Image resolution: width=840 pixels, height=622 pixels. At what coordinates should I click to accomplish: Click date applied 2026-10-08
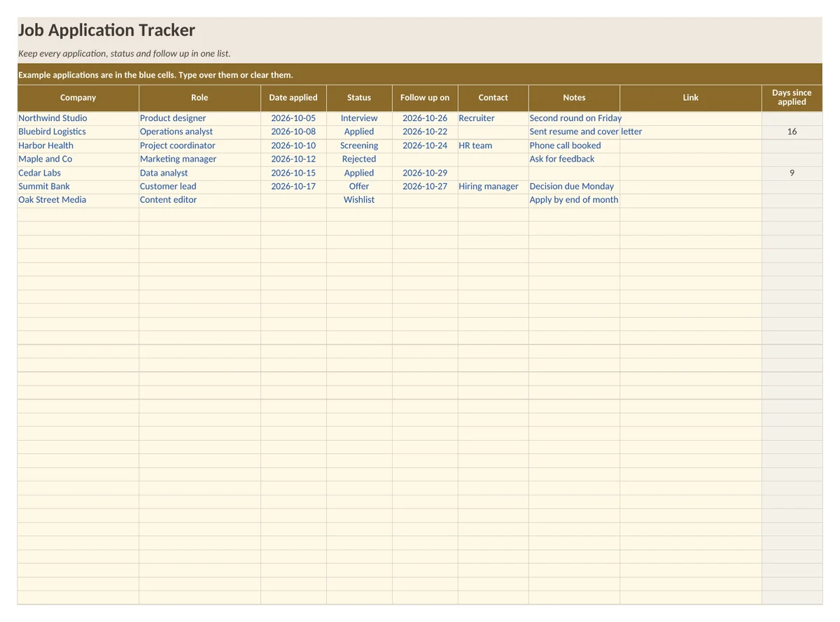coord(293,132)
